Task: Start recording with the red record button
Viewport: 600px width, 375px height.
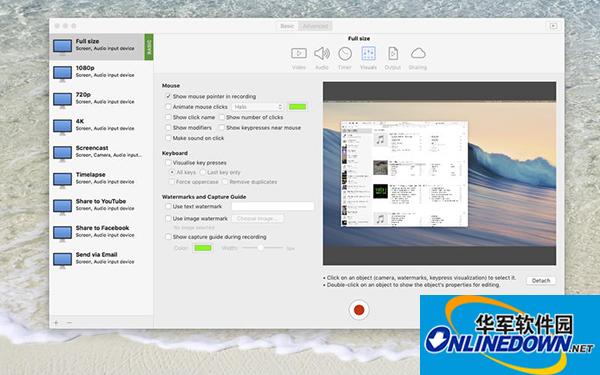Action: pyautogui.click(x=359, y=310)
